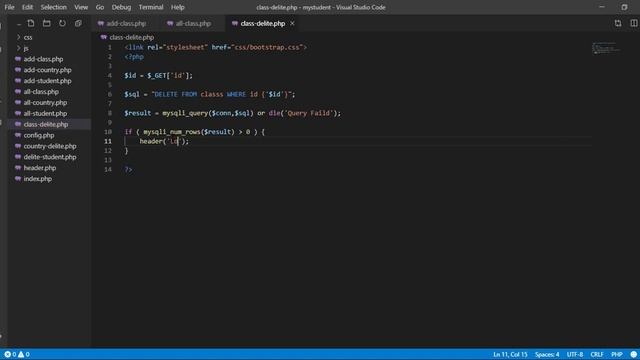Click line number 6 in the gutter
The image size is (640, 360).
click(x=110, y=94)
